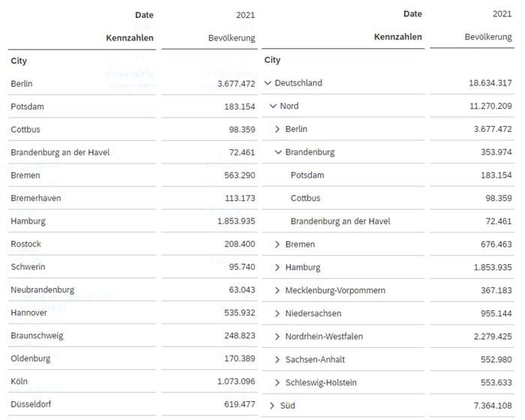Click the City header in left table
Image resolution: width=525 pixels, height=420 pixels.
19,61
